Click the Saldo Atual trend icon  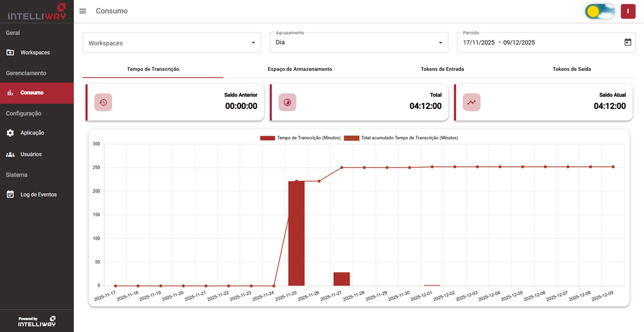pos(471,102)
